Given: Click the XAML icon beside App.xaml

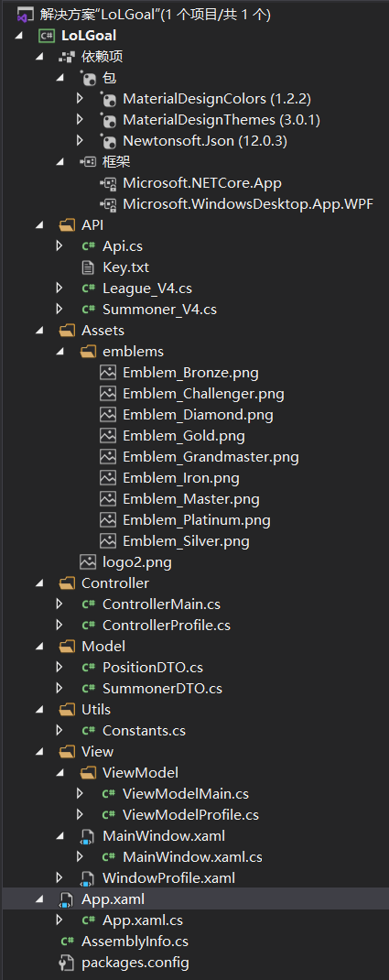Looking at the screenshot, I should [x=66, y=899].
